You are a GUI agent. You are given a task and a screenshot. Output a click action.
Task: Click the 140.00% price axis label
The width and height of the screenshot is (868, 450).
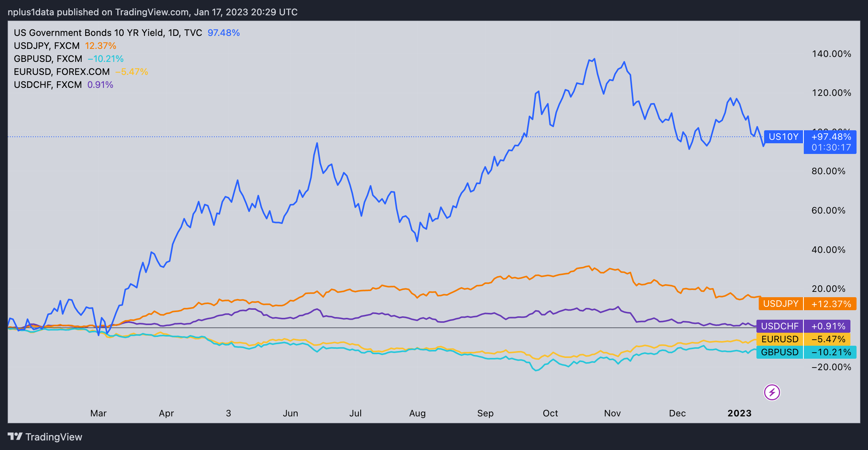tap(831, 54)
